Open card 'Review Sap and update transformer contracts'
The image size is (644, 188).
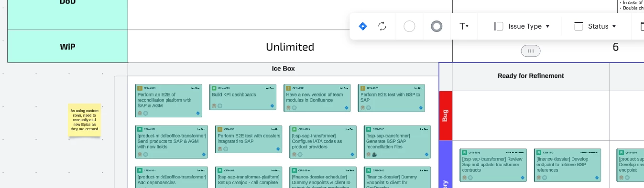(493, 165)
